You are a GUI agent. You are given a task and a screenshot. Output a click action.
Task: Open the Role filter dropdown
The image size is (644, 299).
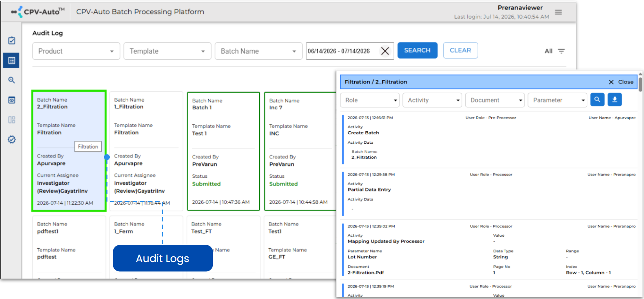coord(370,100)
